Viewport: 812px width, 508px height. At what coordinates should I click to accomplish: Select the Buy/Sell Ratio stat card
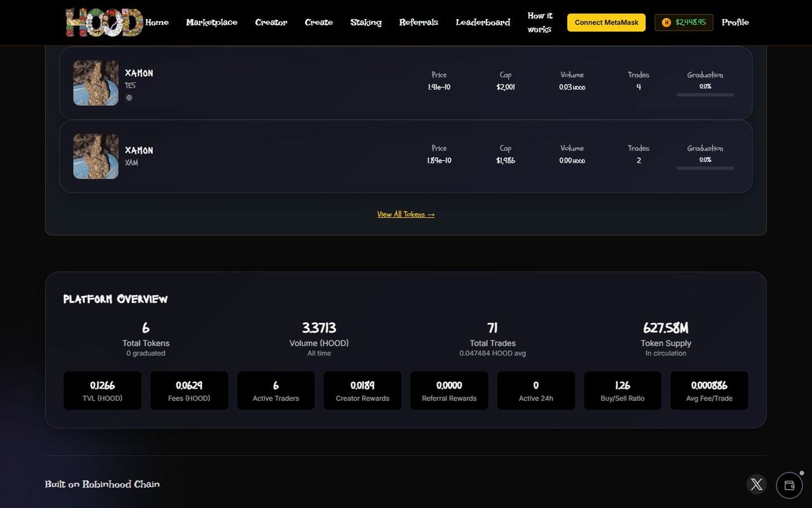coord(623,391)
